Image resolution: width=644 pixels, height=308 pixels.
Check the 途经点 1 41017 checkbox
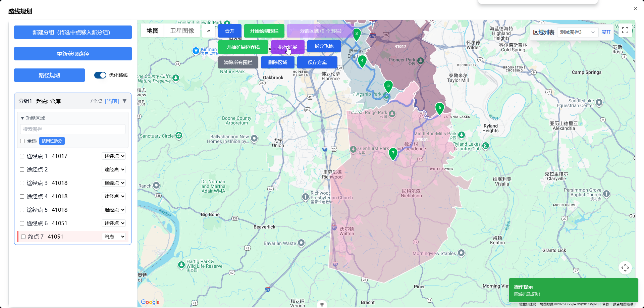[22, 156]
